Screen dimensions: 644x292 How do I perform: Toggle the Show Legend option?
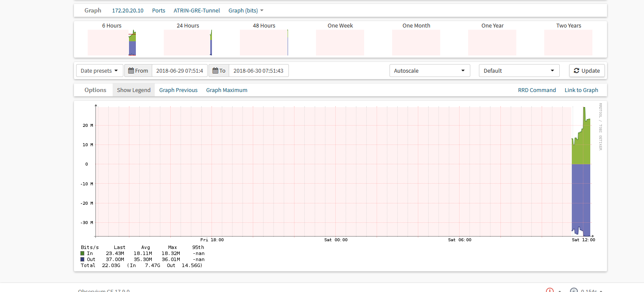(134, 90)
